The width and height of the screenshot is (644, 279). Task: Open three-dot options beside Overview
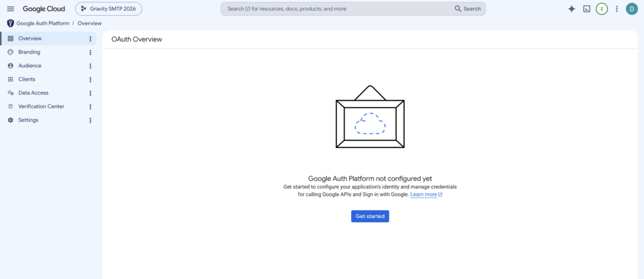91,38
